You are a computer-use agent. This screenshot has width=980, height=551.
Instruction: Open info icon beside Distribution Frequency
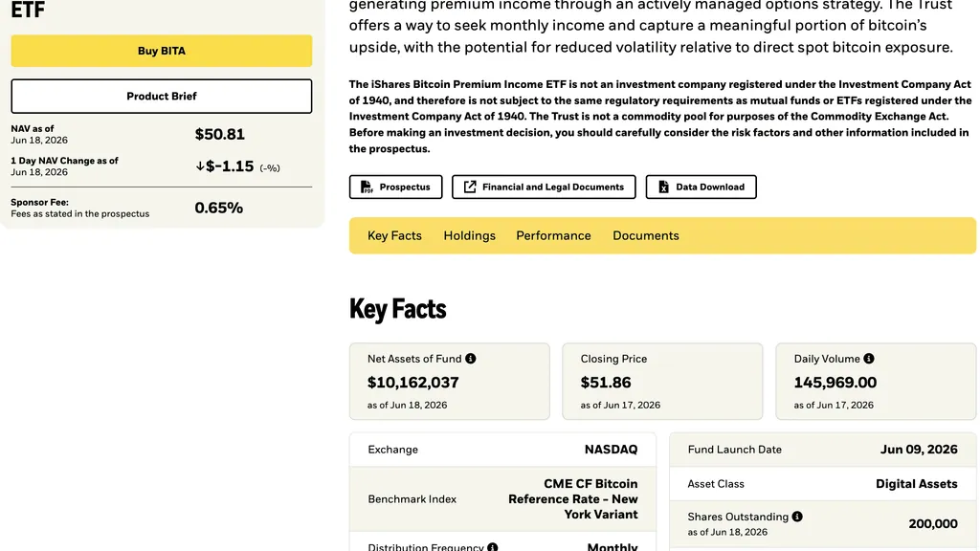493,547
